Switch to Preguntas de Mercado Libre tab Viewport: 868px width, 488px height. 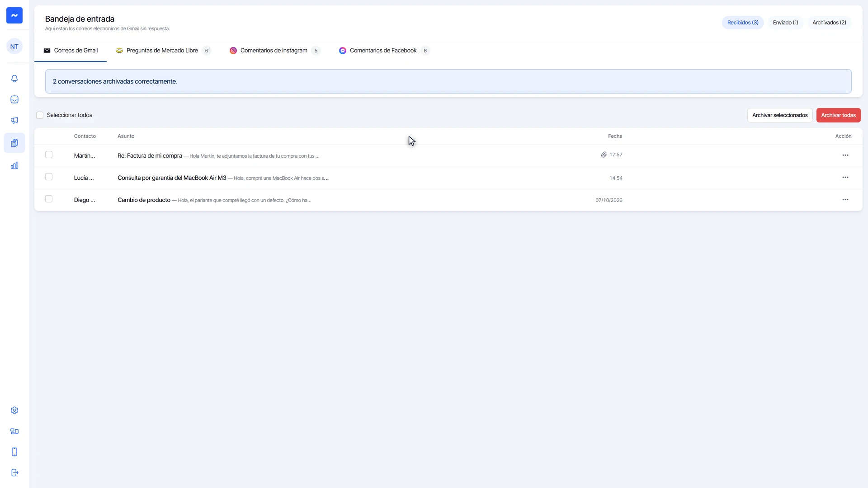click(x=163, y=51)
